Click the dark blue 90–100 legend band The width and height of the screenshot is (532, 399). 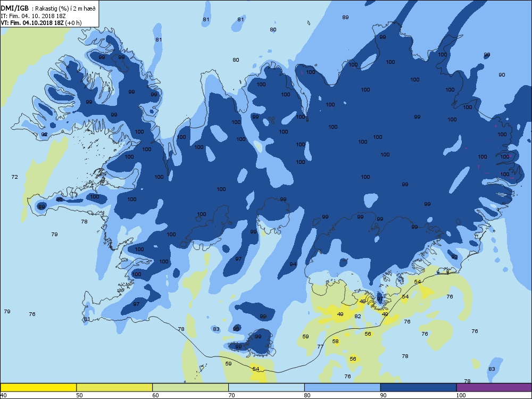418,387
